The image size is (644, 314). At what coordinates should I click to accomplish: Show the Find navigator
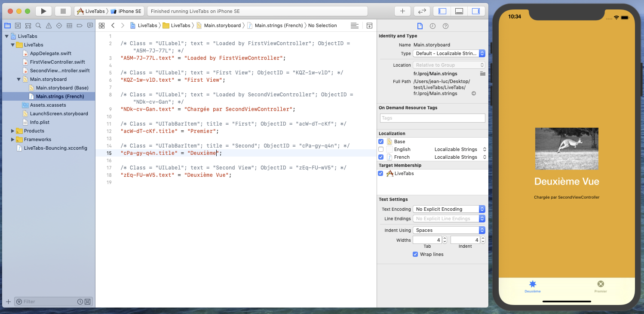pyautogui.click(x=38, y=25)
